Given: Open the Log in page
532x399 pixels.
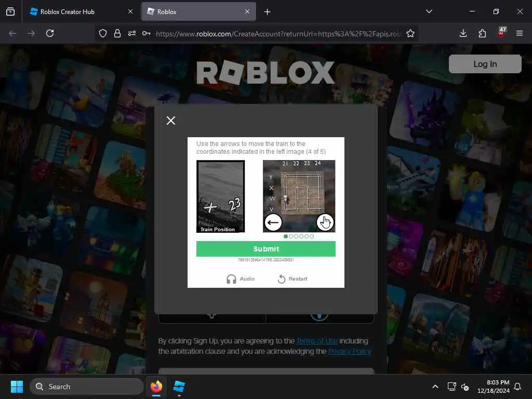Looking at the screenshot, I should coord(485,64).
